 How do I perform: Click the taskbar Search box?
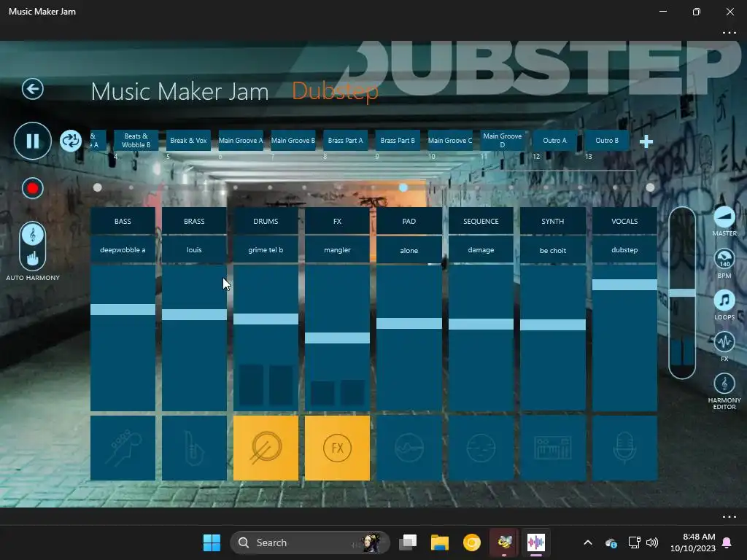point(309,542)
